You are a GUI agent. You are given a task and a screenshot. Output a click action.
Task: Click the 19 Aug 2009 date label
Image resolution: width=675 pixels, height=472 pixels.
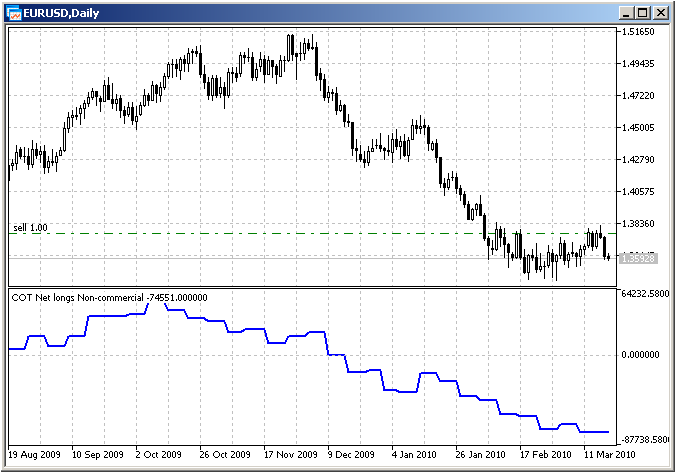click(35, 453)
